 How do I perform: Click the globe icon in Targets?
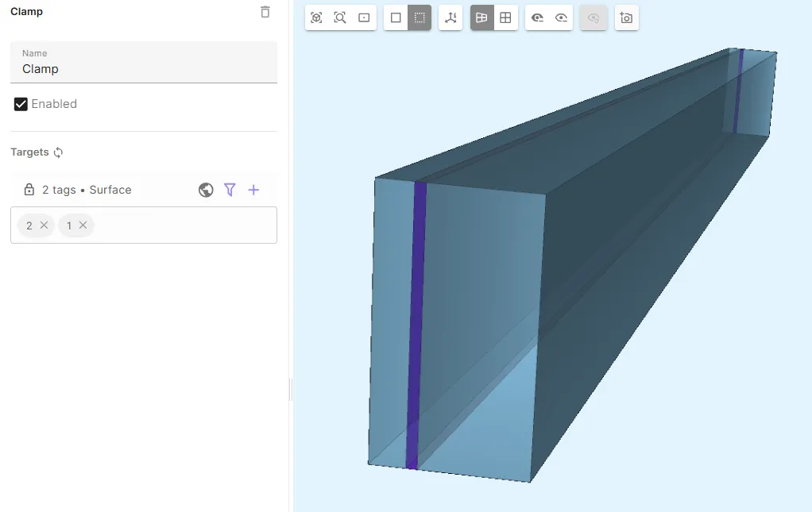(206, 190)
